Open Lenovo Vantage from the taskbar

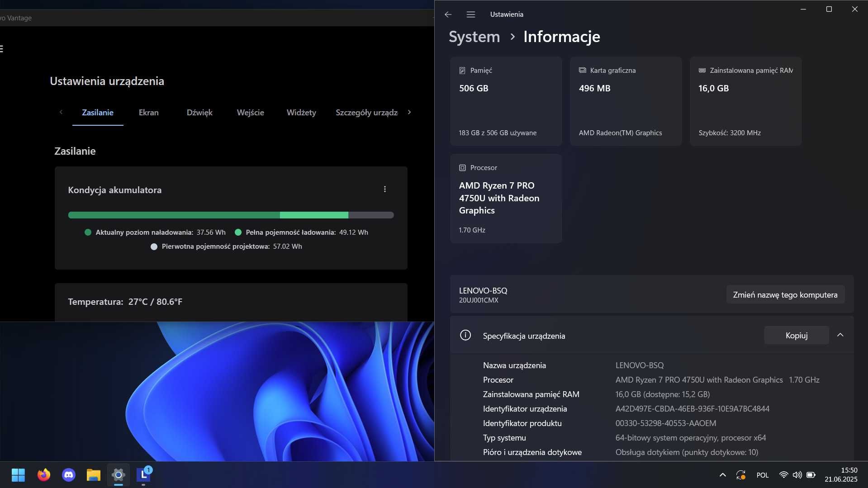pyautogui.click(x=143, y=475)
